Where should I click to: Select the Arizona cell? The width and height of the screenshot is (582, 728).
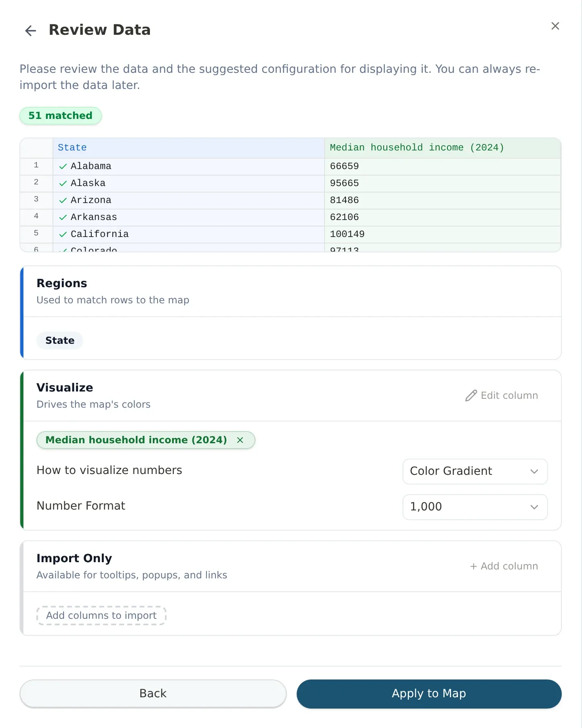(188, 200)
